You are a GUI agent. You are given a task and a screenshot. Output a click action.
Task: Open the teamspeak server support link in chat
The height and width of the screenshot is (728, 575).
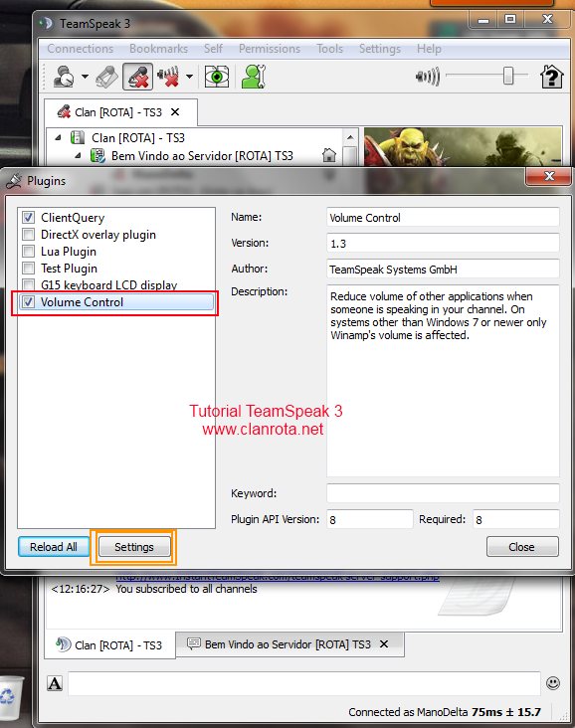[278, 578]
